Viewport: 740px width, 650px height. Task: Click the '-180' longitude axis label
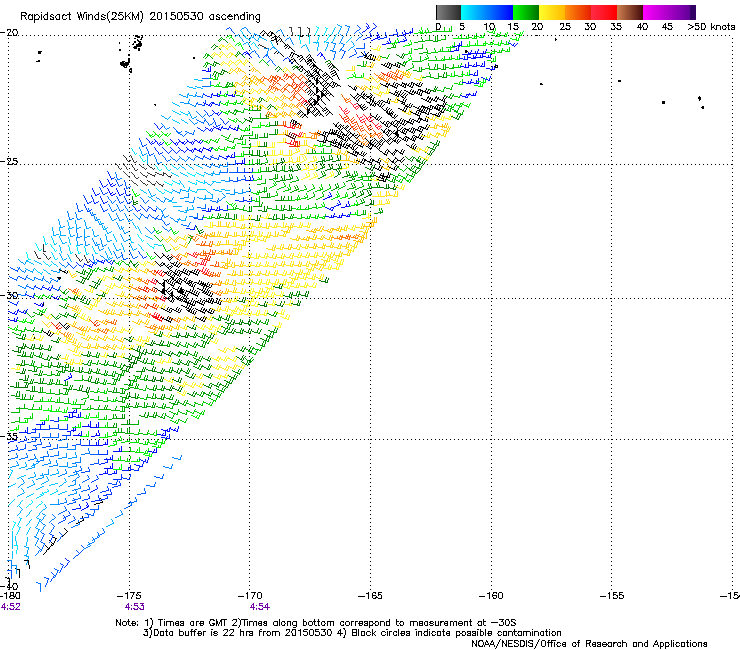10,596
